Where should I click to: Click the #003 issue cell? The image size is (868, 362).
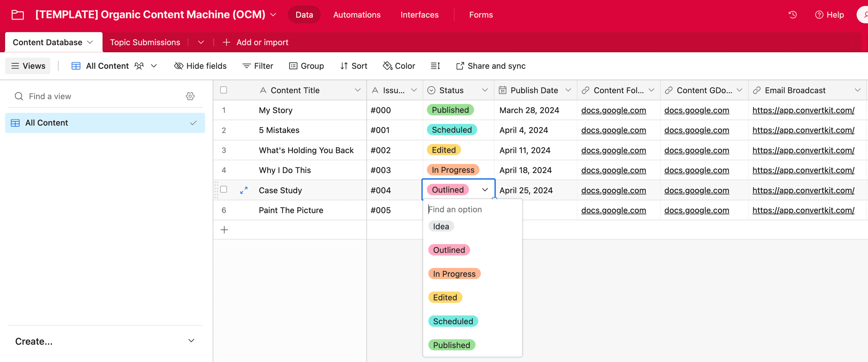pyautogui.click(x=395, y=170)
